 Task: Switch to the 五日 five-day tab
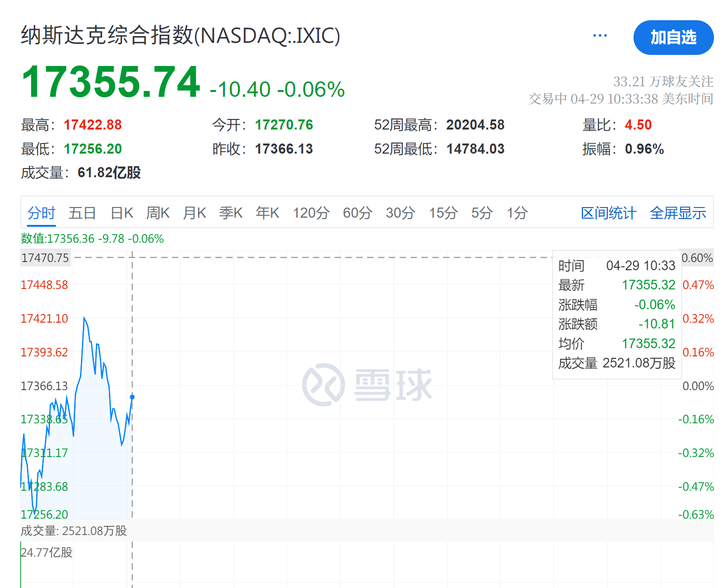point(82,213)
